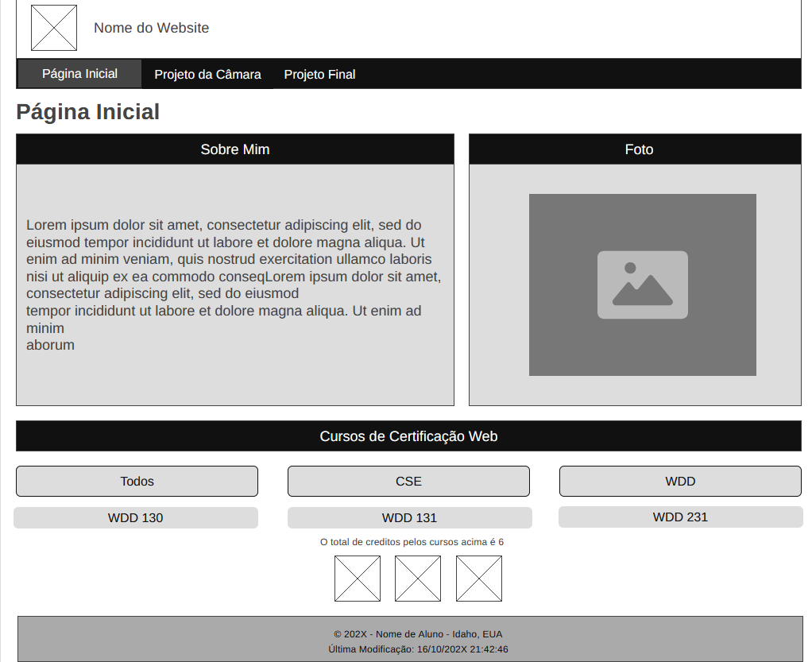Viewport: 812px width, 662px height.
Task: Filter courses with the Todos button
Action: click(x=137, y=482)
